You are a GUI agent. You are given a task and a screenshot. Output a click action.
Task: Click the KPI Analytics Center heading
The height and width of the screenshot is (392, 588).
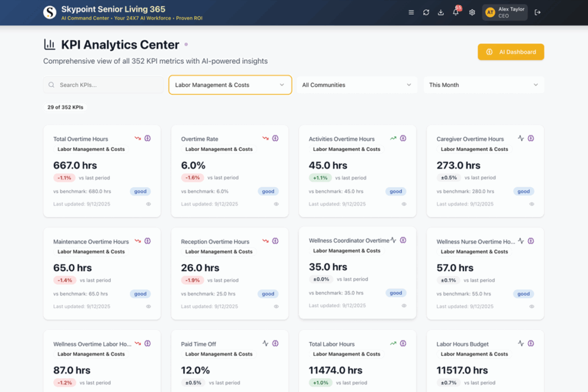(x=120, y=45)
